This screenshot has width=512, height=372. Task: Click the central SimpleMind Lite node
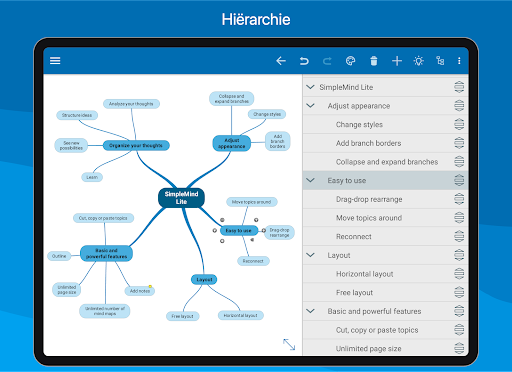(x=181, y=198)
